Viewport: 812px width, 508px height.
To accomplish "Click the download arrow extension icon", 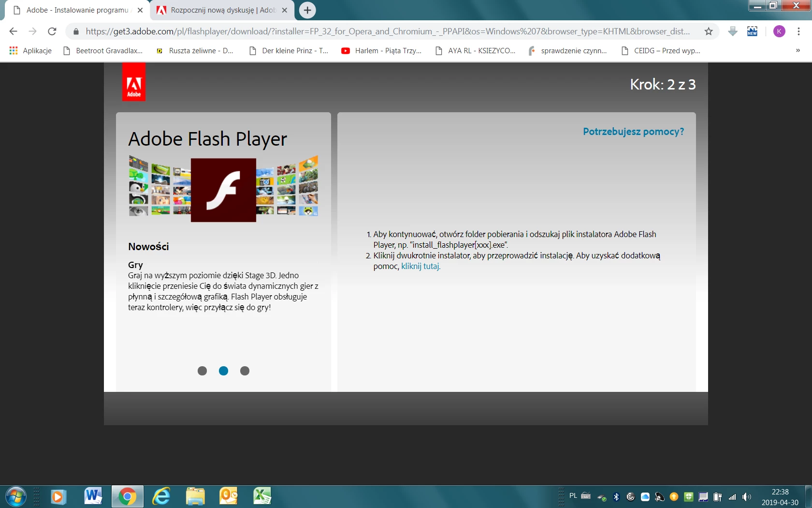I will click(733, 31).
